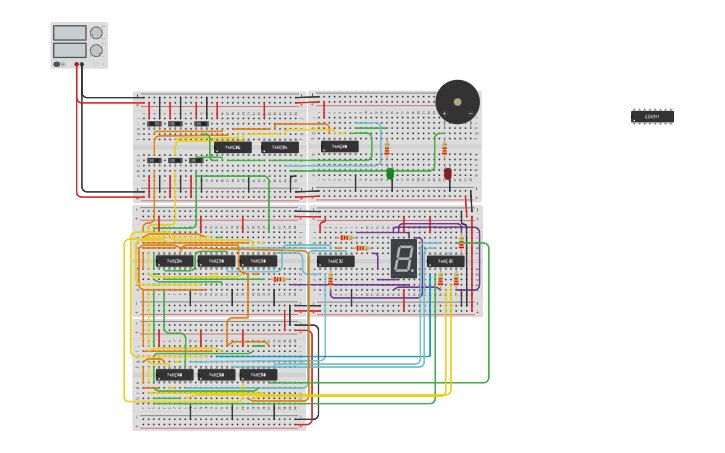725x453 pixels.
Task: Select the upper horizontal resistor left of seven-segment display
Action: tap(346, 238)
